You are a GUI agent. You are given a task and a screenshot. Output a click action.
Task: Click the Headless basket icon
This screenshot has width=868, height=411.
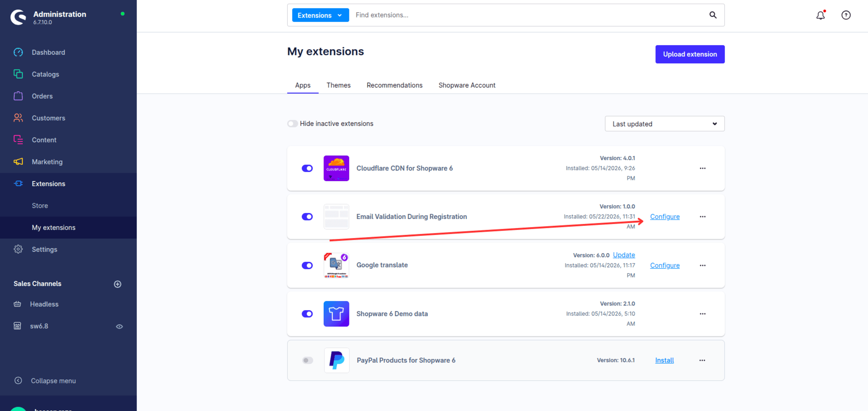click(17, 304)
